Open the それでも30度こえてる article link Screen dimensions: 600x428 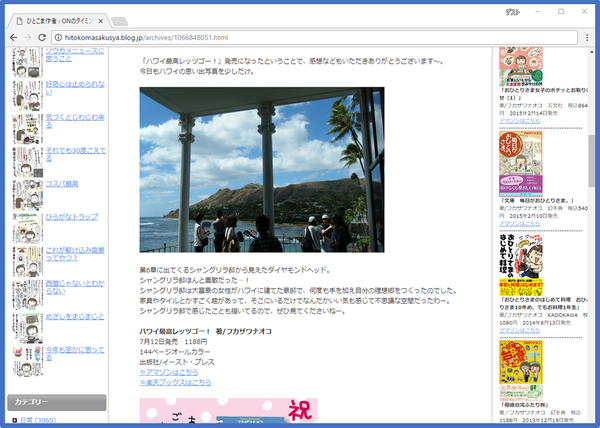pyautogui.click(x=76, y=154)
